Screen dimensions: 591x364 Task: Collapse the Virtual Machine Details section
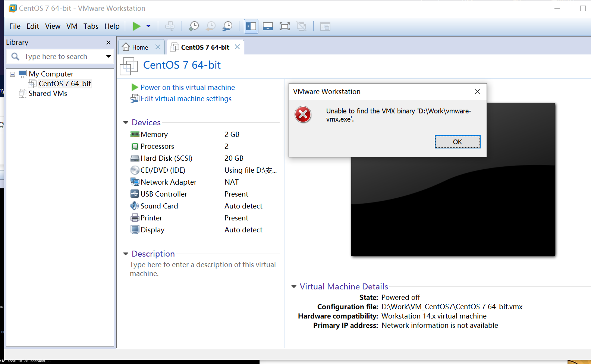tap(294, 287)
